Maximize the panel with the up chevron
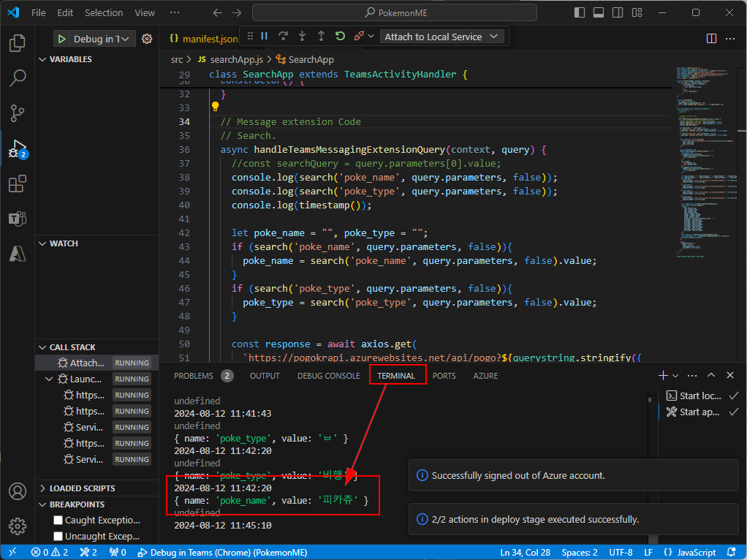747x560 pixels. click(x=711, y=376)
